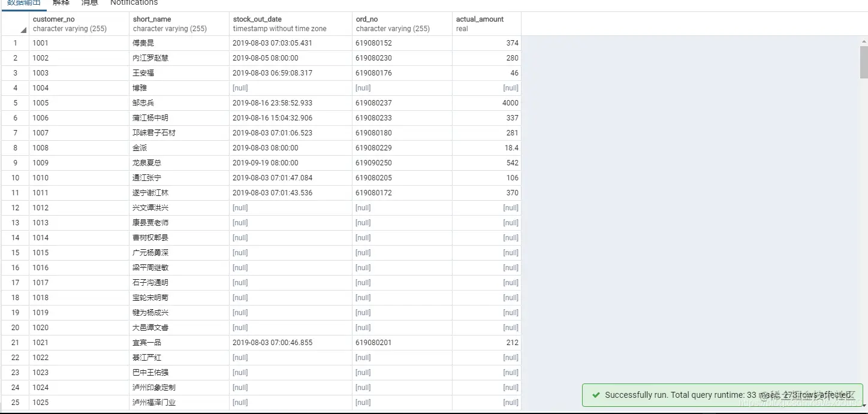Select the ord_no column header
868x414 pixels.
(x=402, y=24)
